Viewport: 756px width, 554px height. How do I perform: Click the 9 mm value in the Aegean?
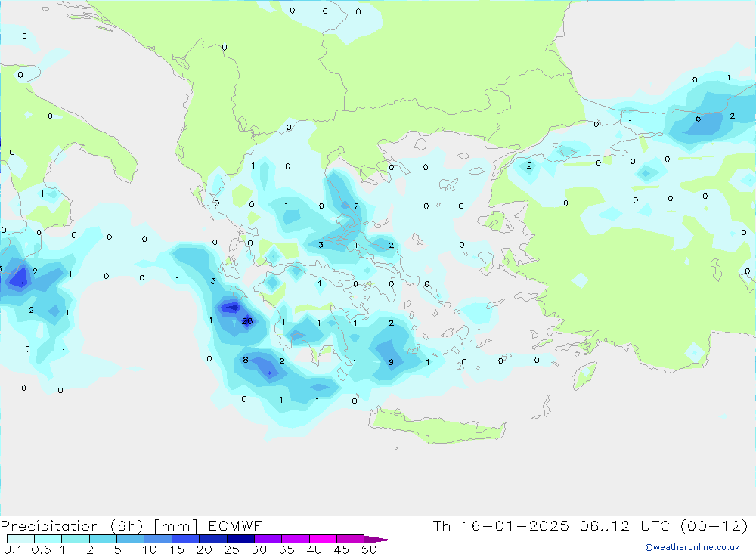tap(391, 362)
